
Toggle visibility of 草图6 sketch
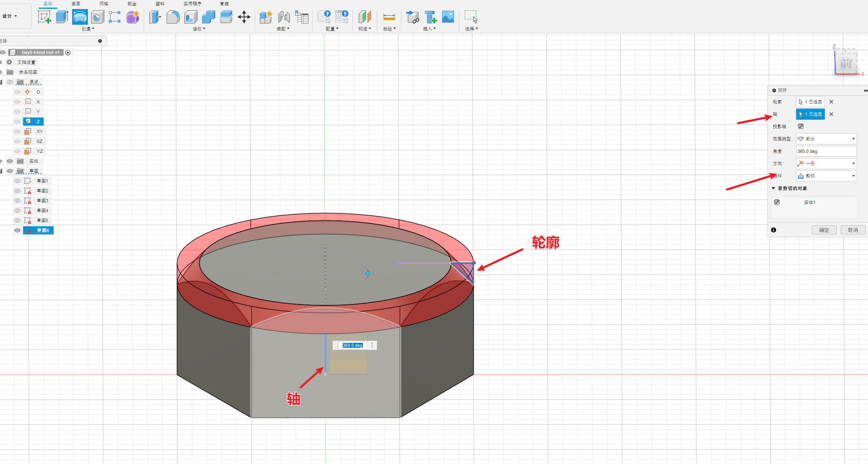[x=17, y=230]
